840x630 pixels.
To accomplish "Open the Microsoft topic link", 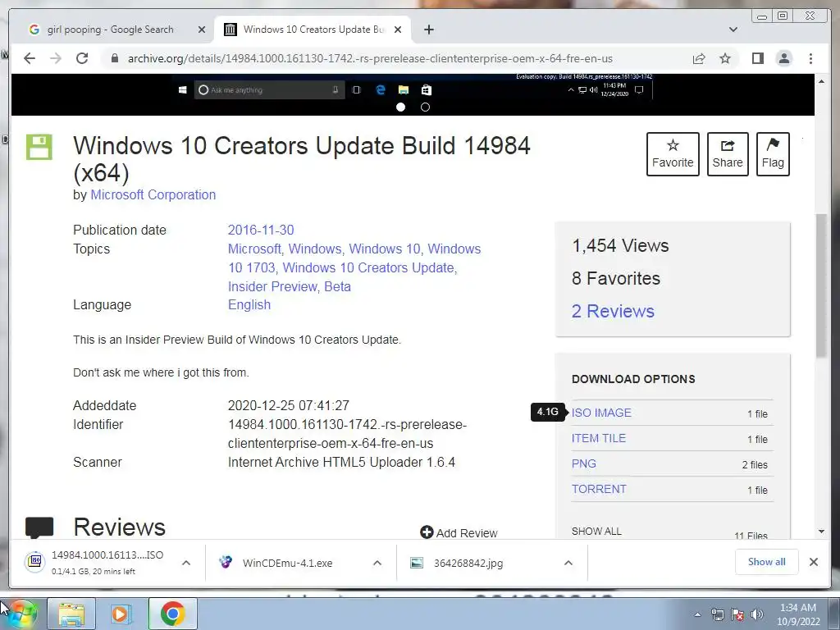I will (254, 249).
